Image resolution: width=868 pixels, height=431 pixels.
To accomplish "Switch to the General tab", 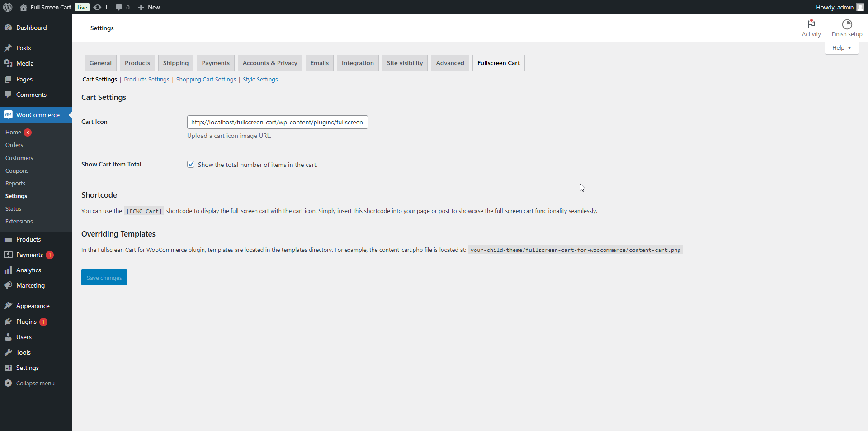I will (100, 63).
